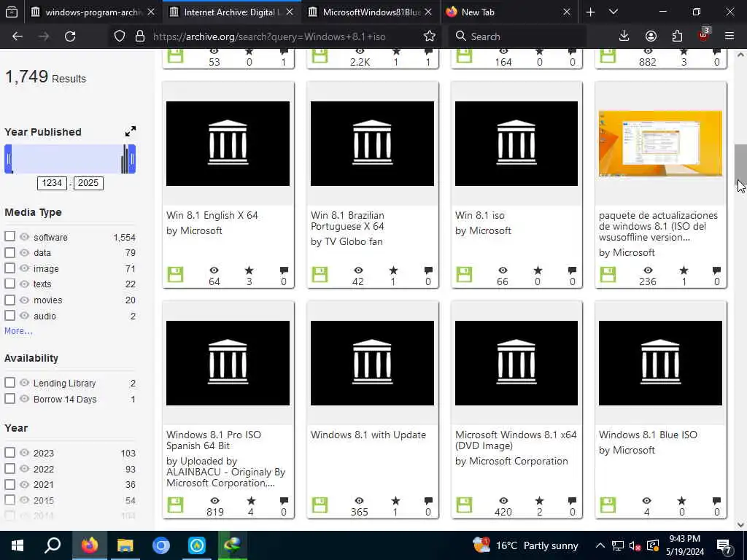The width and height of the screenshot is (747, 560).
Task: Check the data media type checkbox
Action: 9,252
